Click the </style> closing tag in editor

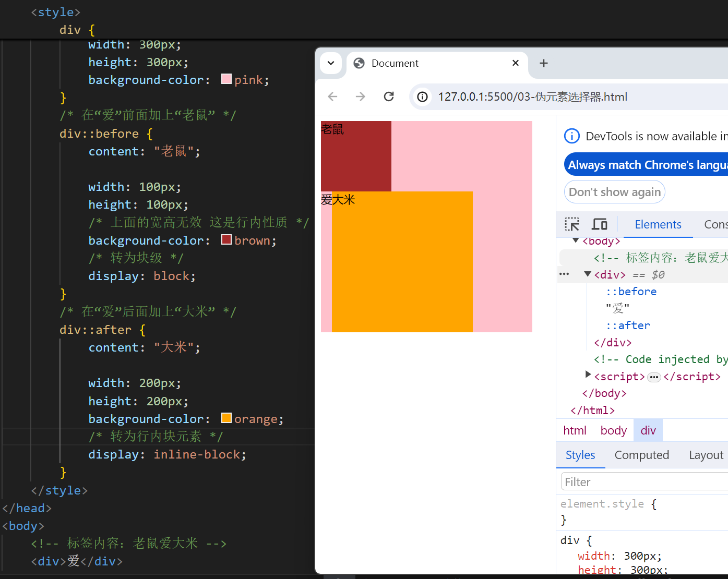pyautogui.click(x=59, y=490)
